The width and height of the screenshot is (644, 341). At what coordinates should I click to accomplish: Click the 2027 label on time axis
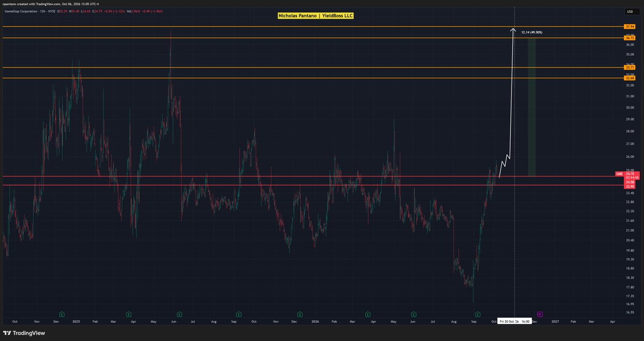555,321
